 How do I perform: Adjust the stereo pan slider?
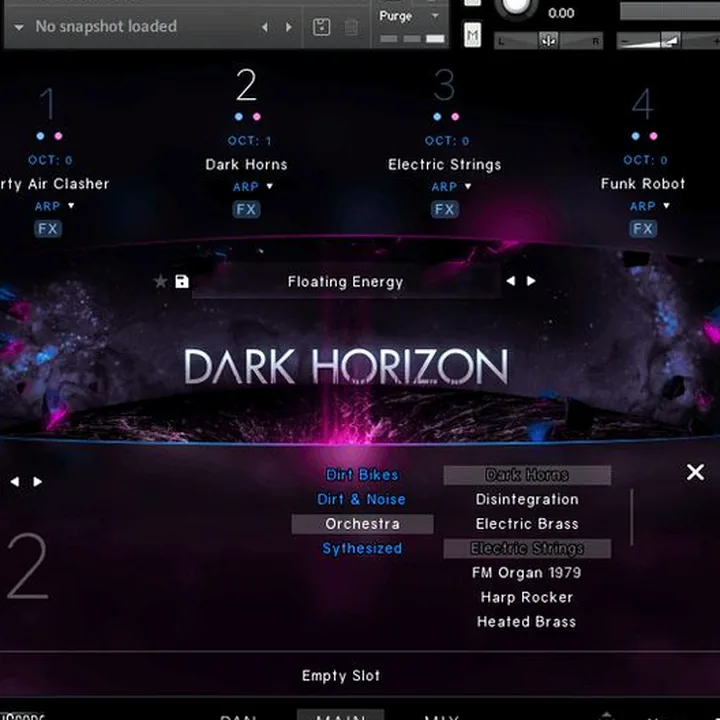(x=548, y=41)
